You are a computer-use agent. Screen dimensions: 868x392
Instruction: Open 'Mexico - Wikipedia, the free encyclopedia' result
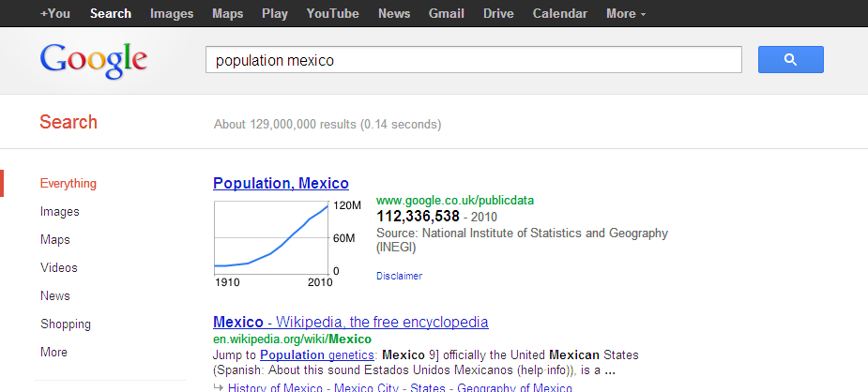(350, 322)
